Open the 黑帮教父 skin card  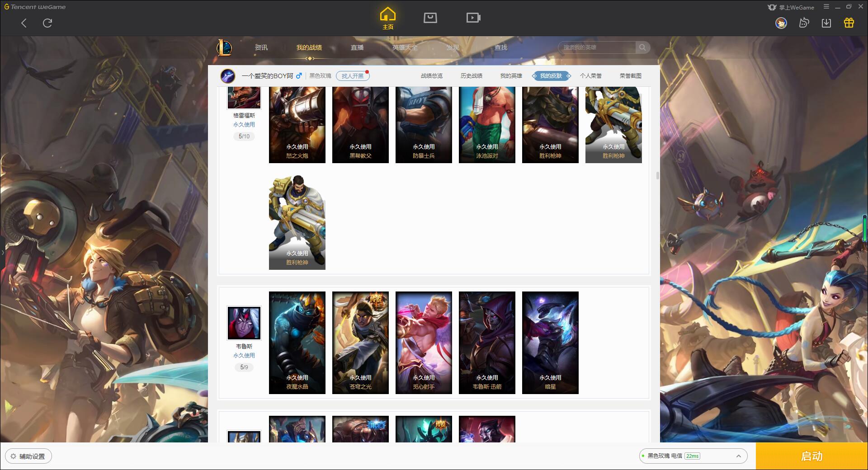click(360, 125)
